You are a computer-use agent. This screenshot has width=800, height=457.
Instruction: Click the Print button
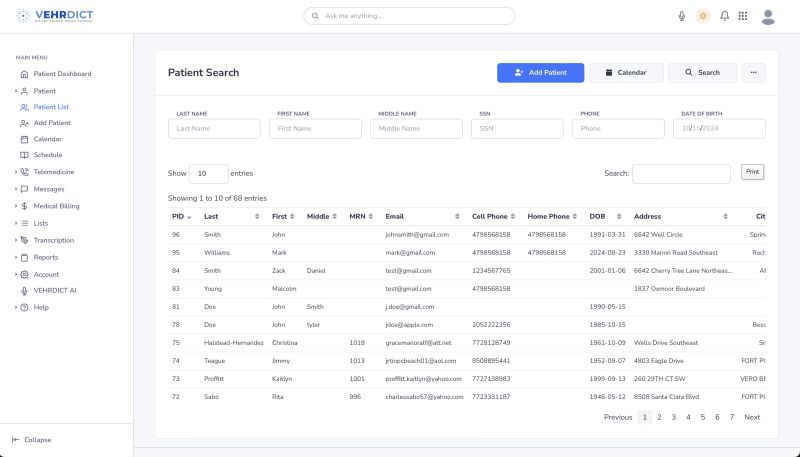pos(753,172)
